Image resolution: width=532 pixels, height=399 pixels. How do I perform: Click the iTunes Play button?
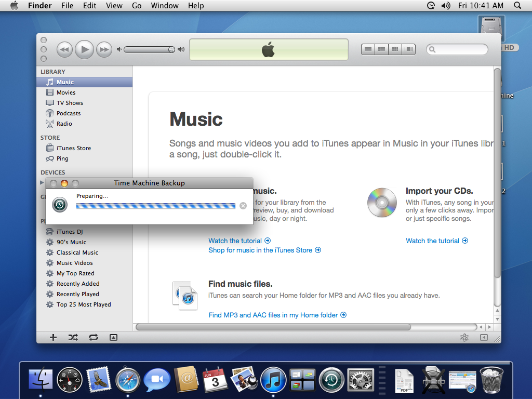(84, 49)
